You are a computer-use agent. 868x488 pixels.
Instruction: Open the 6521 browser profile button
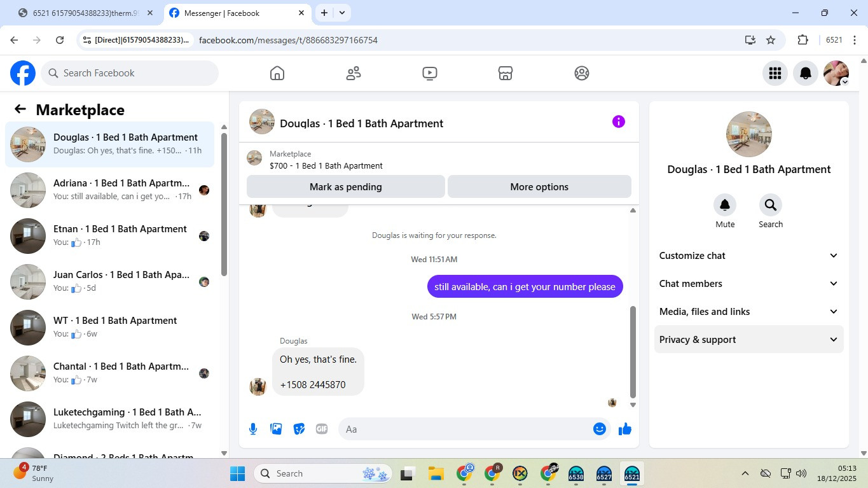834,40
